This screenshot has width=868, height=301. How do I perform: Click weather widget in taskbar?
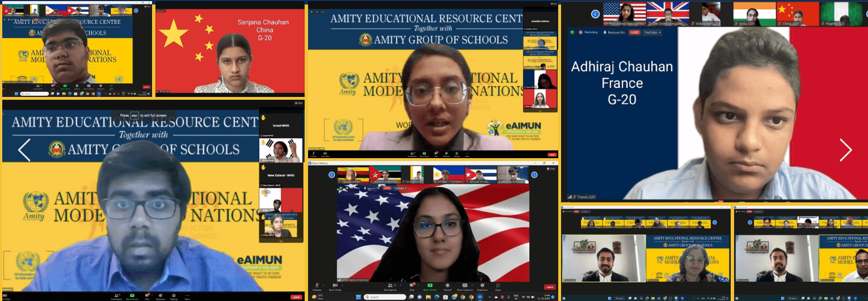coord(317,297)
